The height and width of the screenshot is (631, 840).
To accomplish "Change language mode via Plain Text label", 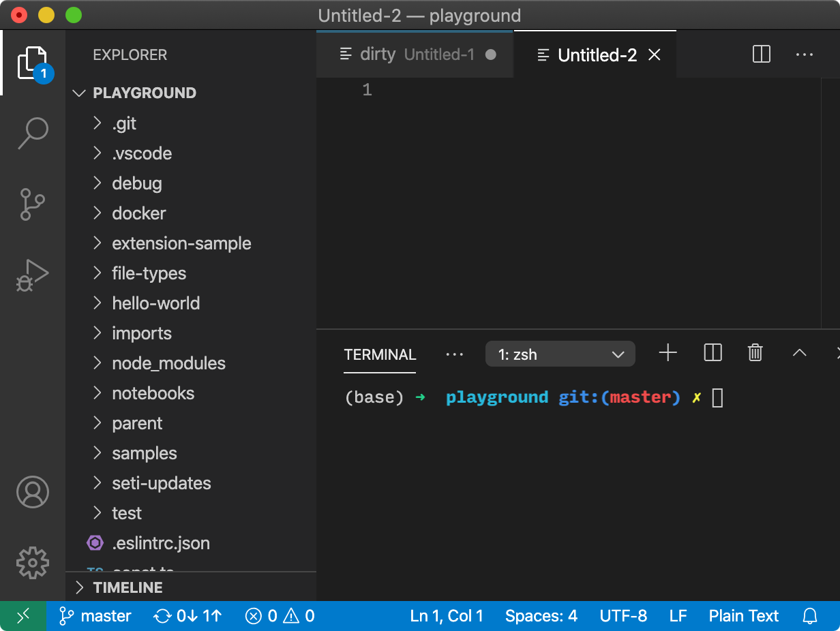I will [743, 615].
